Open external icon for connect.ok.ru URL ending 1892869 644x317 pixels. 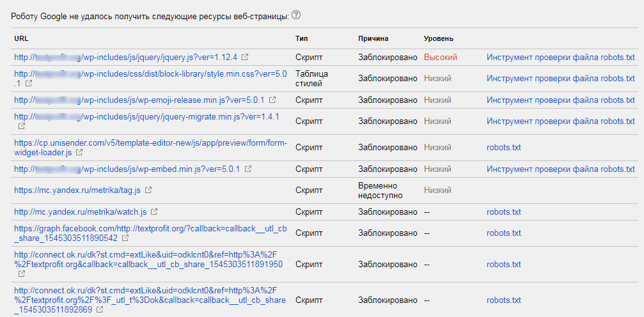tap(100, 309)
